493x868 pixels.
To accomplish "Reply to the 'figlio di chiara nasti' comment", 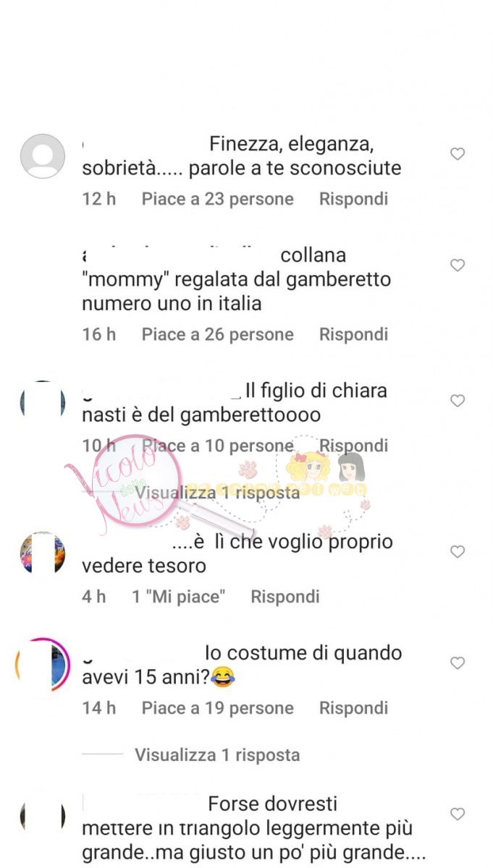I will (354, 446).
